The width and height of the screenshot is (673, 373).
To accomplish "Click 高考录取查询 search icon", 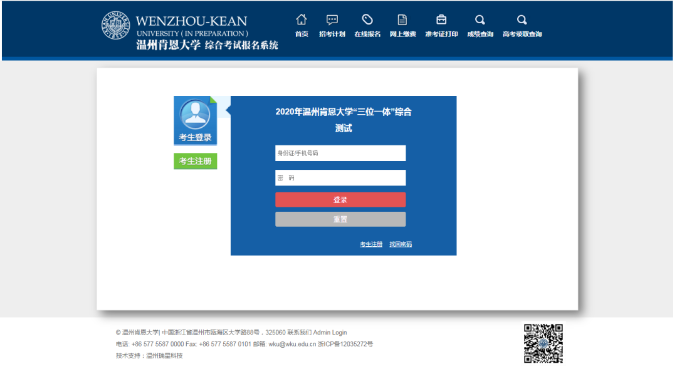I will pyautogui.click(x=521, y=20).
